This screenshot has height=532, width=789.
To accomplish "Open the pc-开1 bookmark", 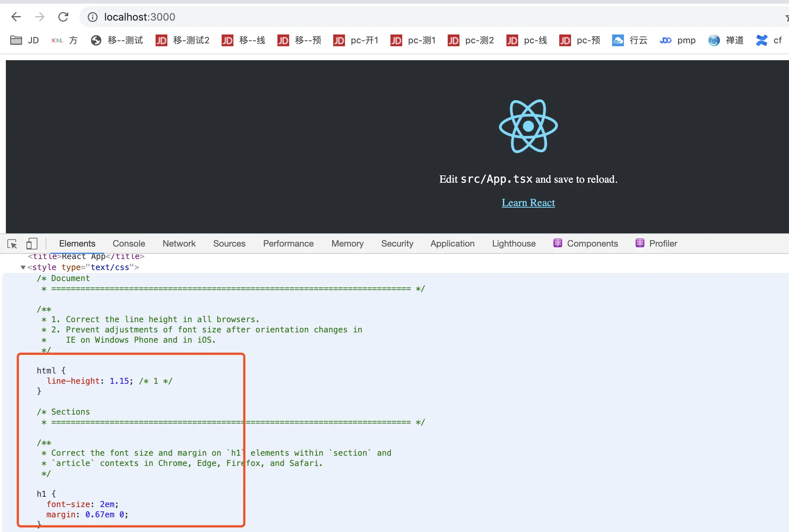I will click(356, 40).
